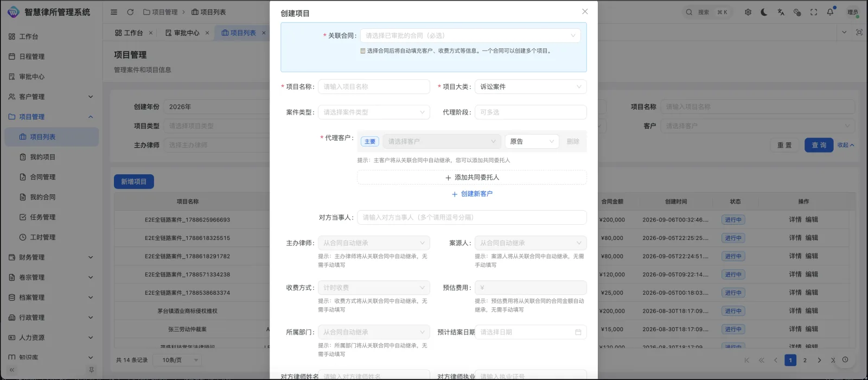Open the 代理阶段 multi-select
This screenshot has height=380, width=868.
point(531,112)
